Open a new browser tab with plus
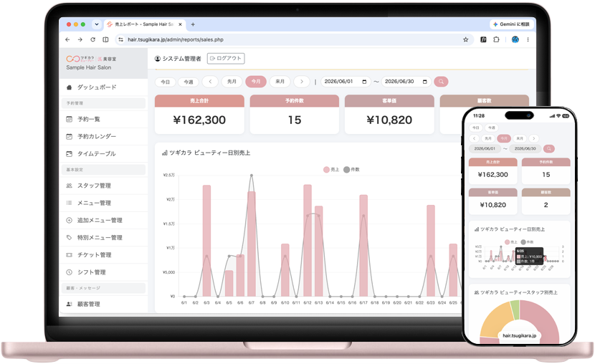The image size is (595, 364). point(193,24)
